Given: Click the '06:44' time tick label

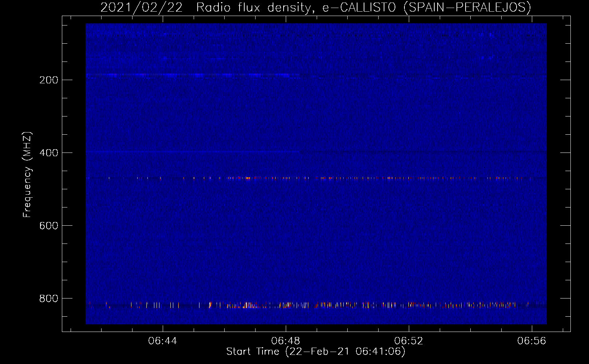Looking at the screenshot, I should [163, 341].
